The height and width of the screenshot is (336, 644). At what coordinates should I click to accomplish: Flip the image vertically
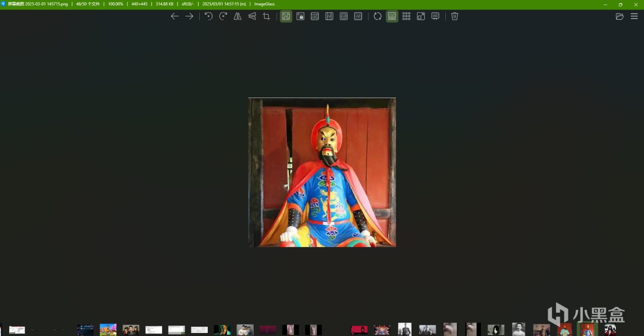click(252, 16)
